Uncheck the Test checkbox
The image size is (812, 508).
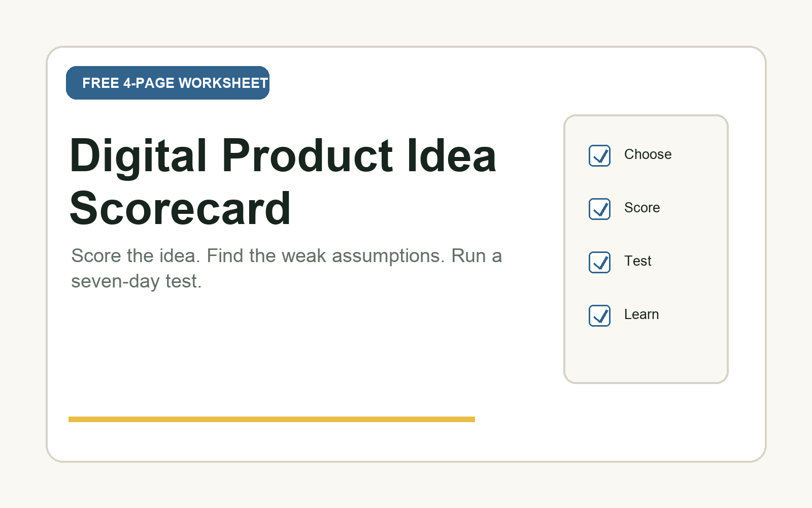click(599, 262)
